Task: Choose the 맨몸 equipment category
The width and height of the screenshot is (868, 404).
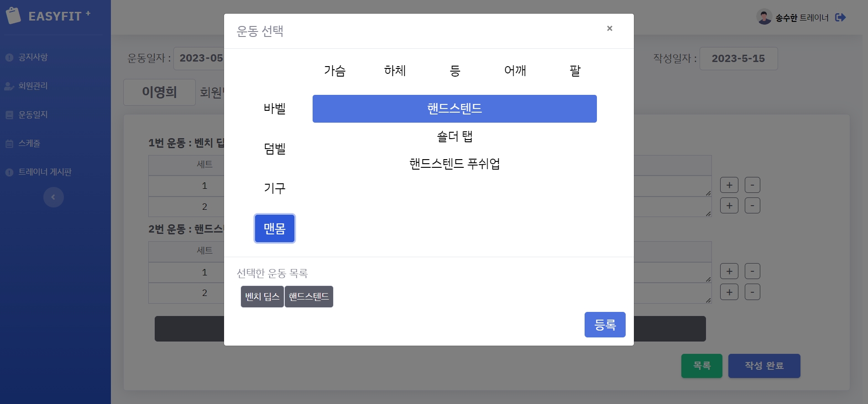Action: coord(275,228)
